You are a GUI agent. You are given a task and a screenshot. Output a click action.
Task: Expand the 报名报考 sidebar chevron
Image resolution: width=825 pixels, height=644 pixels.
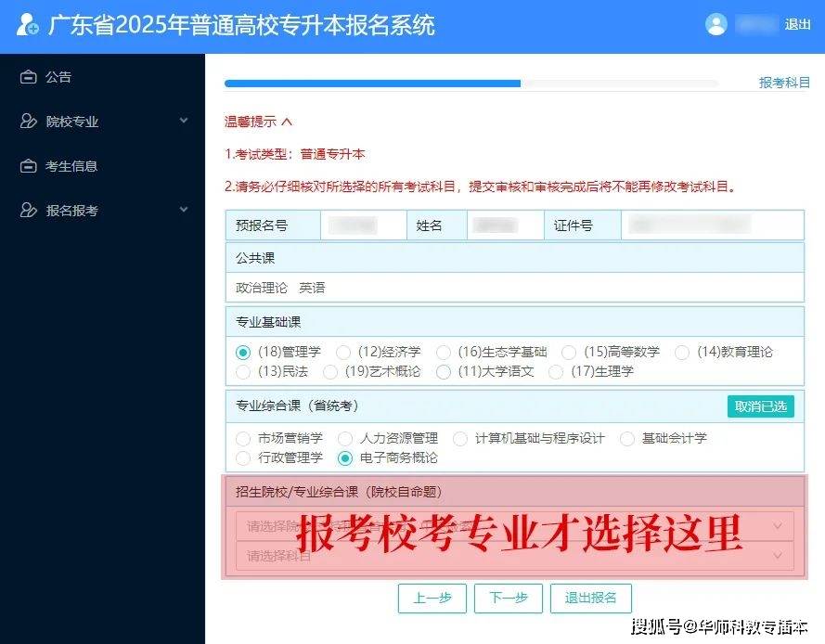[184, 210]
